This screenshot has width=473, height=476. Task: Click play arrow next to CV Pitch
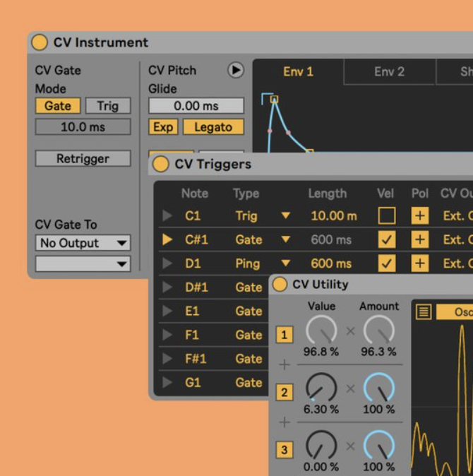coord(235,70)
